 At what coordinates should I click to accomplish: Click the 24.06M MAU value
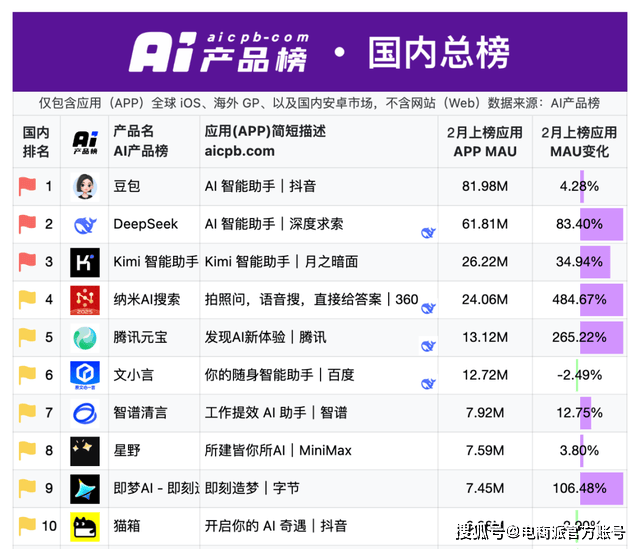pos(485,300)
